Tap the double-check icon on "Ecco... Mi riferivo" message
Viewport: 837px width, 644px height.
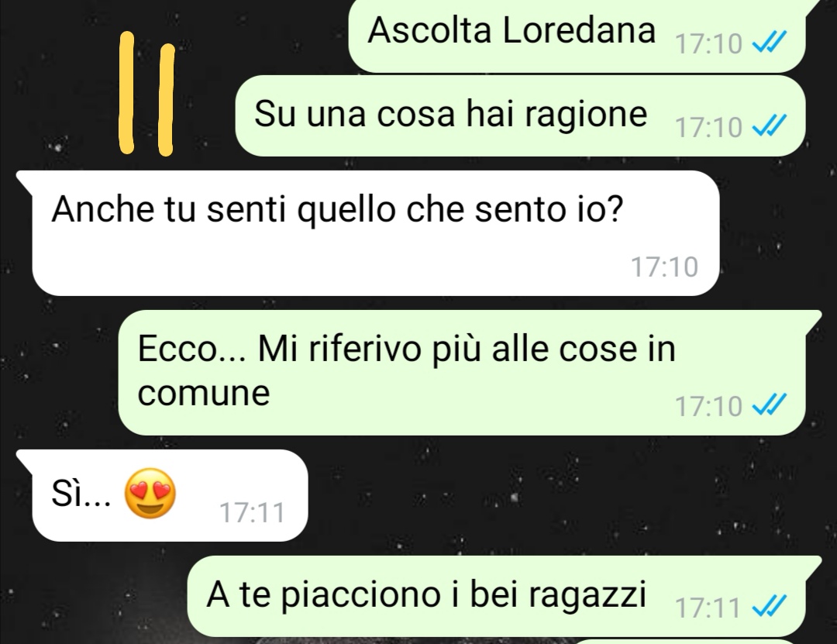770,405
